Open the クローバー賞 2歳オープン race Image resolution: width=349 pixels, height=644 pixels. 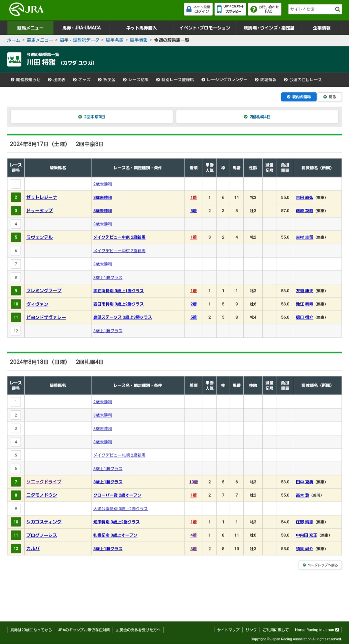click(117, 495)
